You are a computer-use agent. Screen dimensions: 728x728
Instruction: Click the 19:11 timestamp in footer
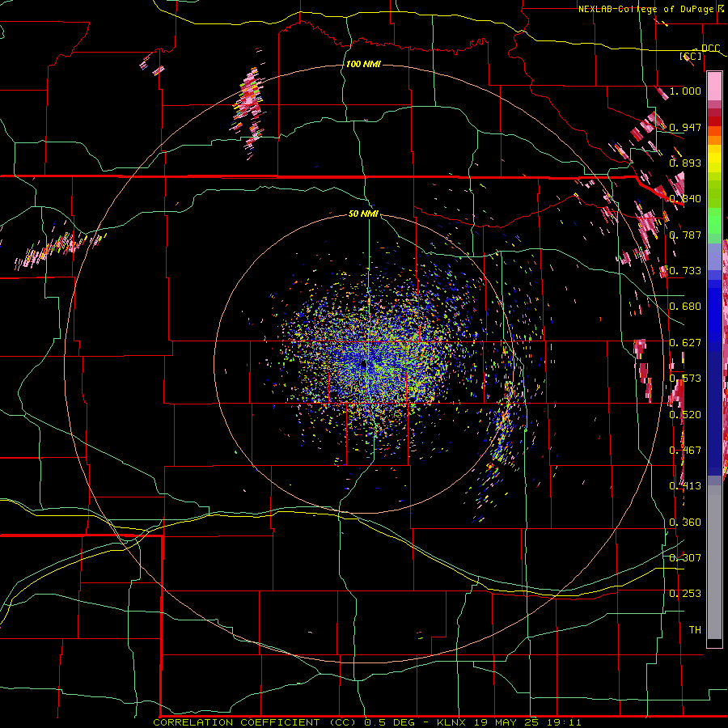pos(565,722)
